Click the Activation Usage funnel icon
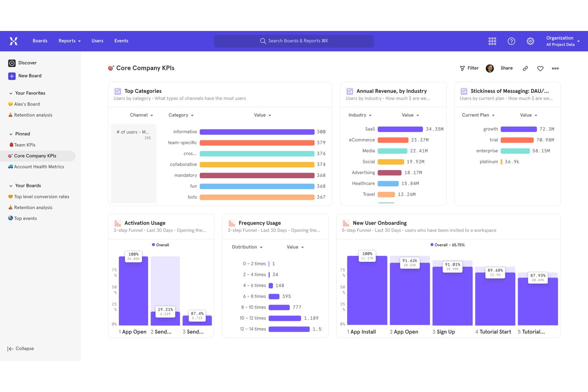 118,223
